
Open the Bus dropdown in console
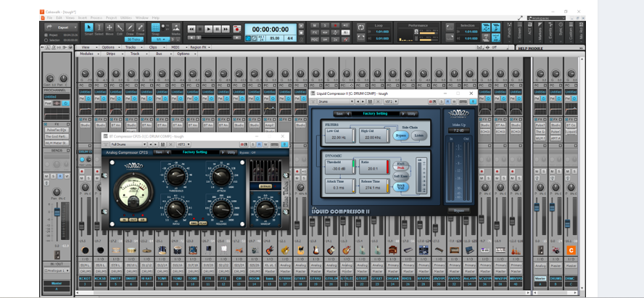160,54
